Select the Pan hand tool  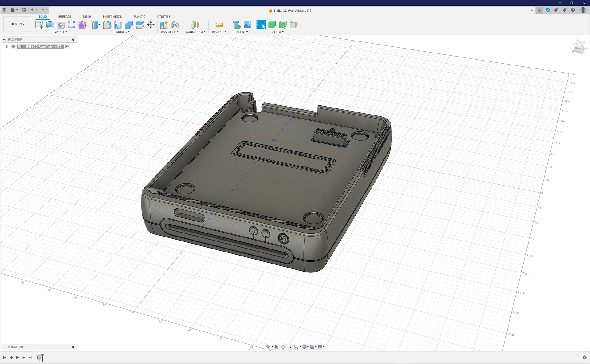(x=283, y=346)
